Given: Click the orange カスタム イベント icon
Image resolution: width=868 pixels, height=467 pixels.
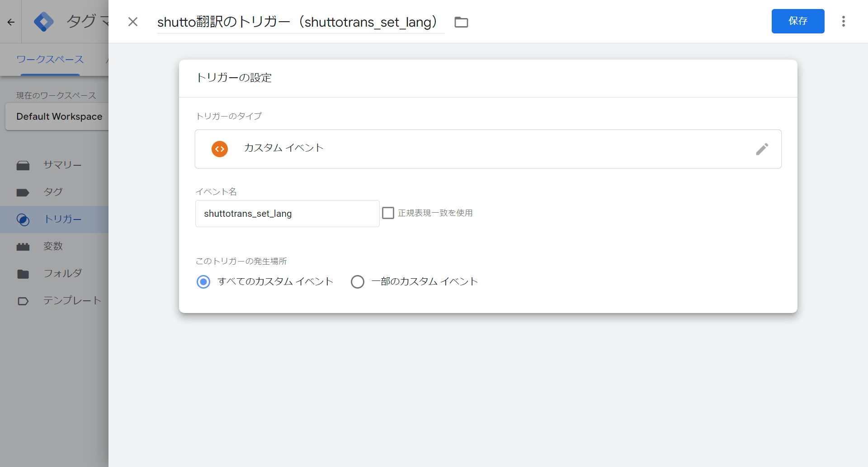Looking at the screenshot, I should tap(220, 149).
